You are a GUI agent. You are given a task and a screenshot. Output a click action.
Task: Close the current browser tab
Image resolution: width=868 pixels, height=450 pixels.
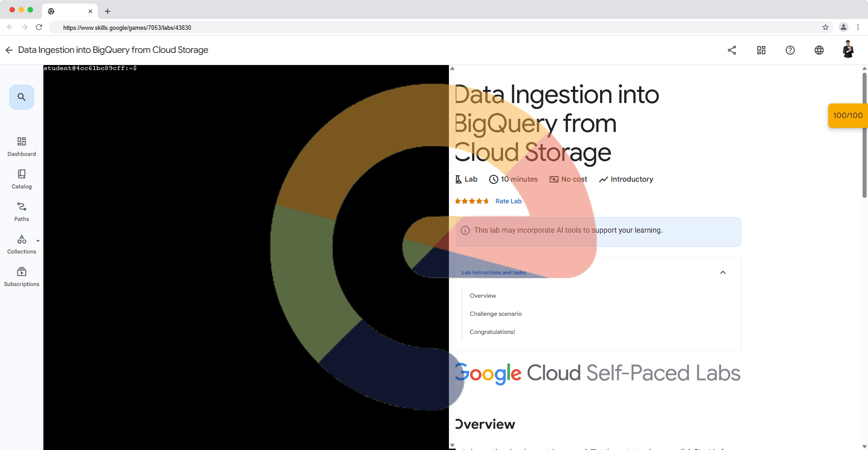pos(90,11)
